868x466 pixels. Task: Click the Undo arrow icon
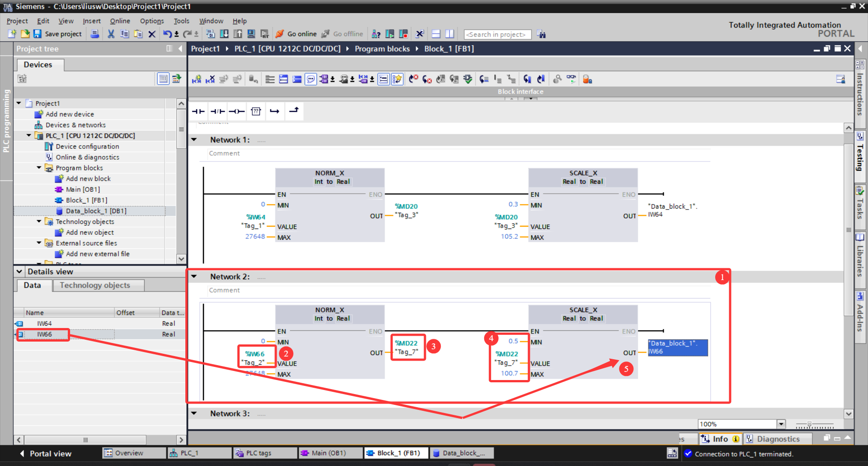(167, 34)
